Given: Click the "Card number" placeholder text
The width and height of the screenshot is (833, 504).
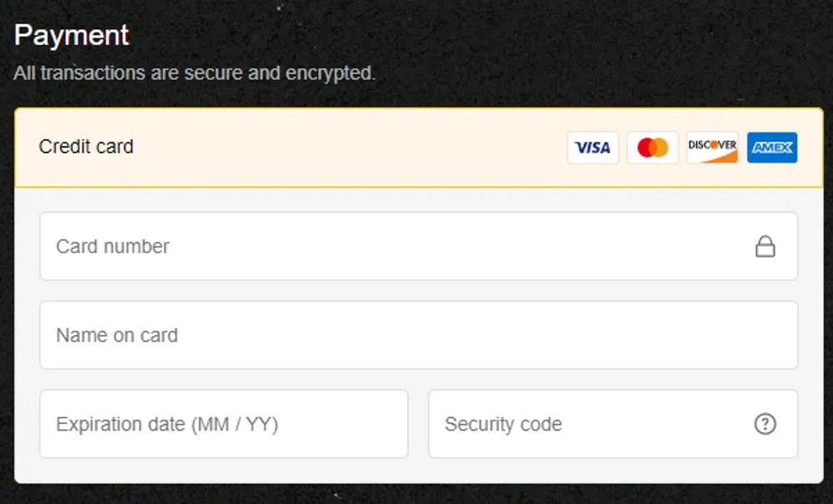Looking at the screenshot, I should click(112, 247).
